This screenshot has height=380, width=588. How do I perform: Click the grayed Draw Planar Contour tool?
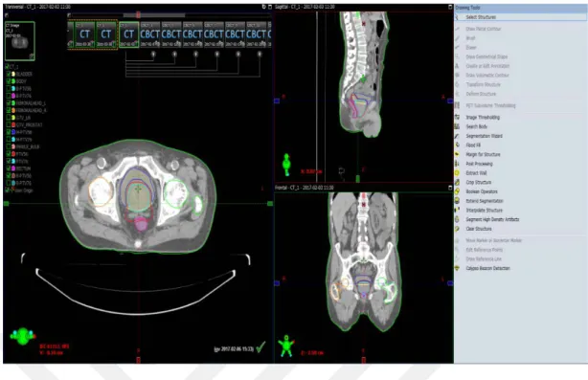483,29
